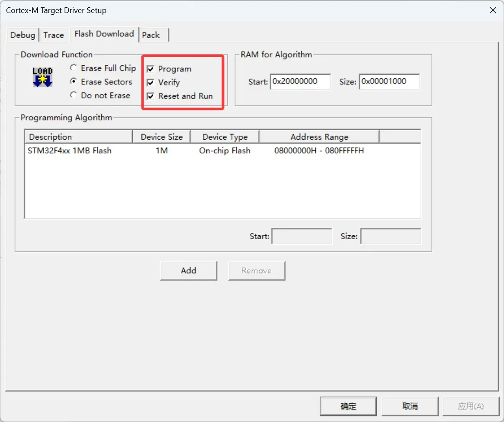Click the LOAD download icon

tap(42, 77)
